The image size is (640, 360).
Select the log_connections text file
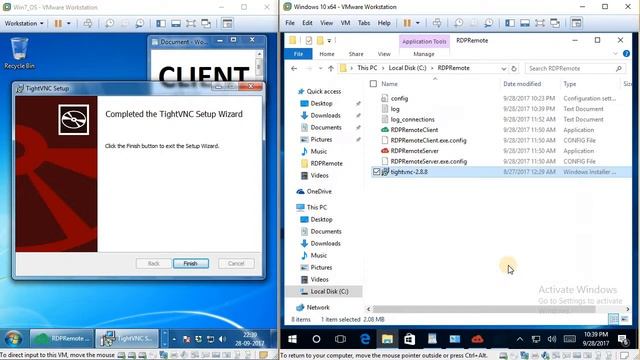click(412, 119)
